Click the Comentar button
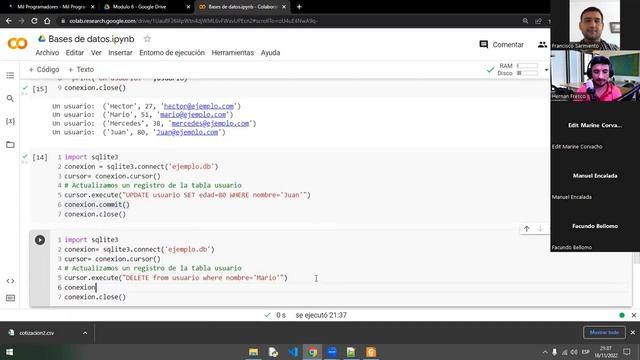Image resolution: width=640 pixels, height=360 pixels. (502, 44)
